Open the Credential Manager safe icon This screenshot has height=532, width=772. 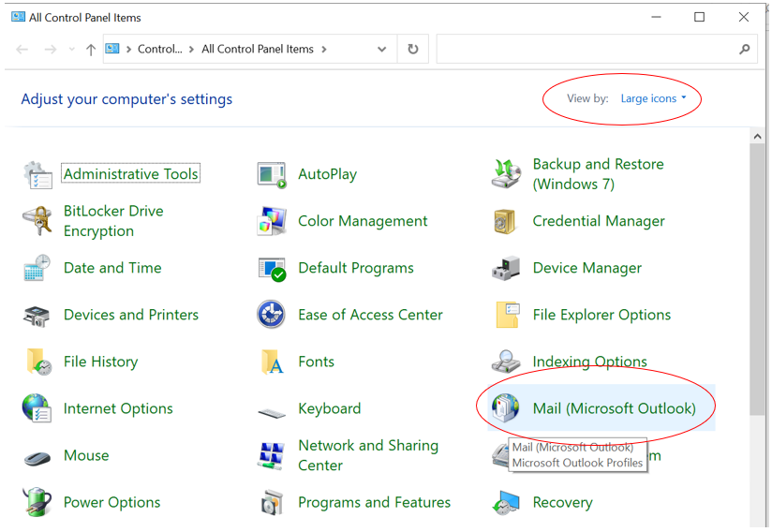(506, 221)
